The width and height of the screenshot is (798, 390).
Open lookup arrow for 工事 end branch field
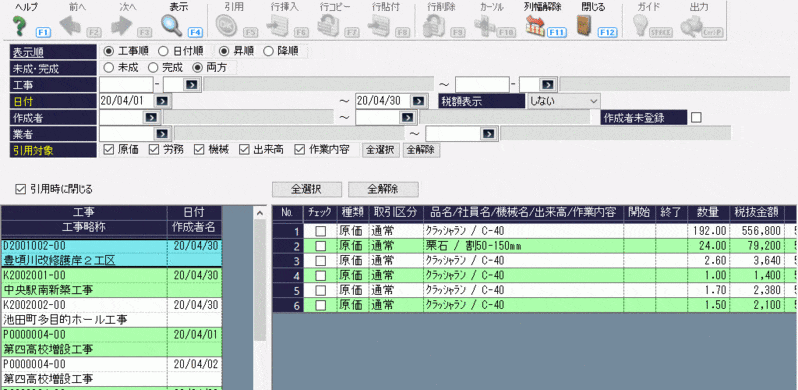click(548, 85)
